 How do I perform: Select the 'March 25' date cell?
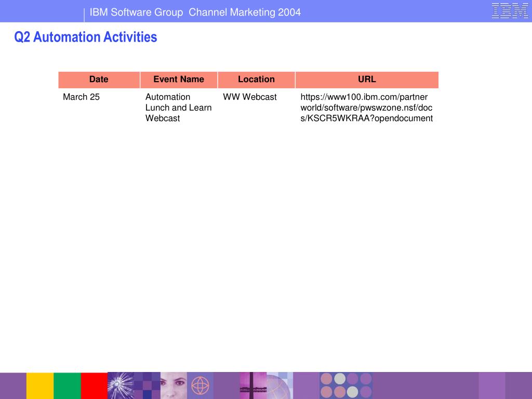tap(82, 97)
